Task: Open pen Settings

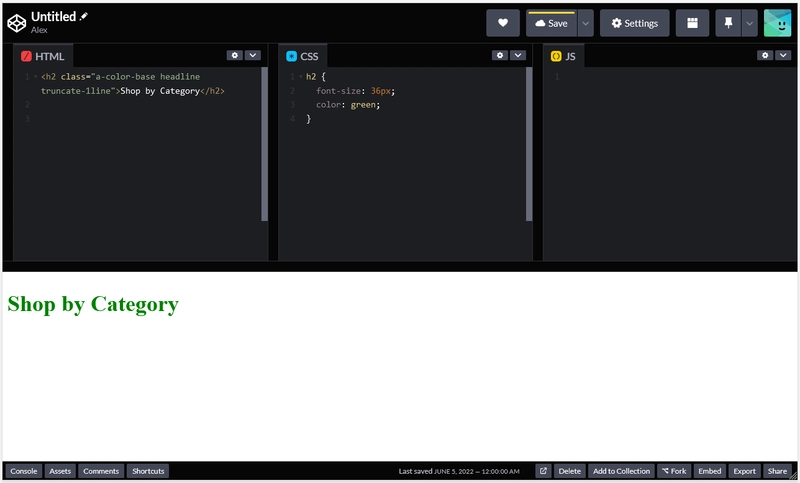Action: tap(634, 23)
